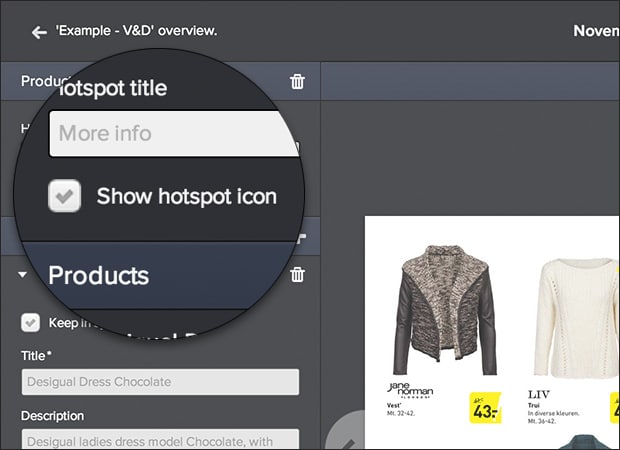Open the 'Example - V&D' overview link
The width and height of the screenshot is (620, 450).
[137, 31]
